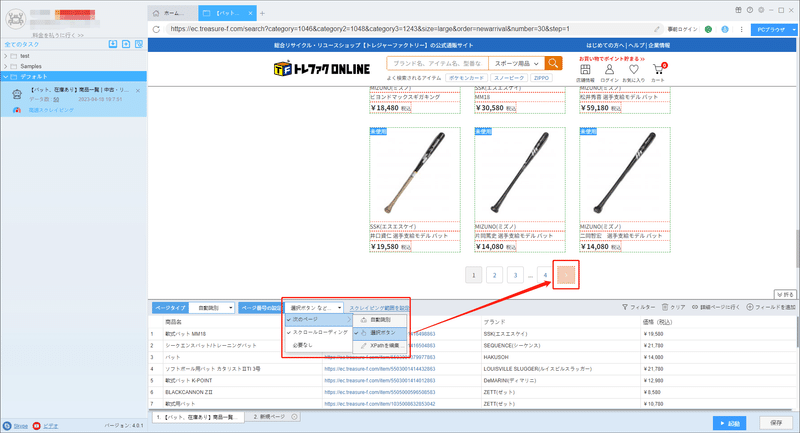Go to pagination page 3

[515, 275]
